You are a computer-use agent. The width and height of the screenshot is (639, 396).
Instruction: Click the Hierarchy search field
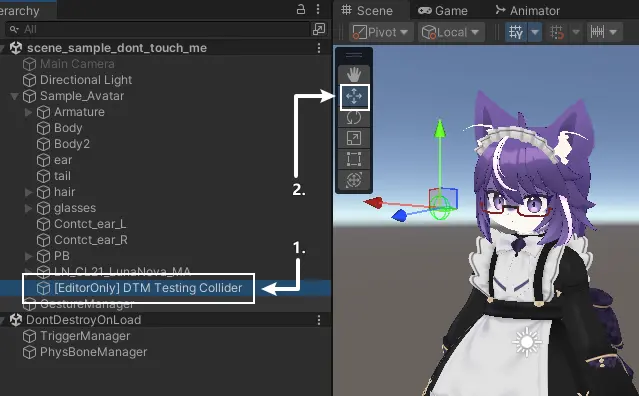[158, 29]
